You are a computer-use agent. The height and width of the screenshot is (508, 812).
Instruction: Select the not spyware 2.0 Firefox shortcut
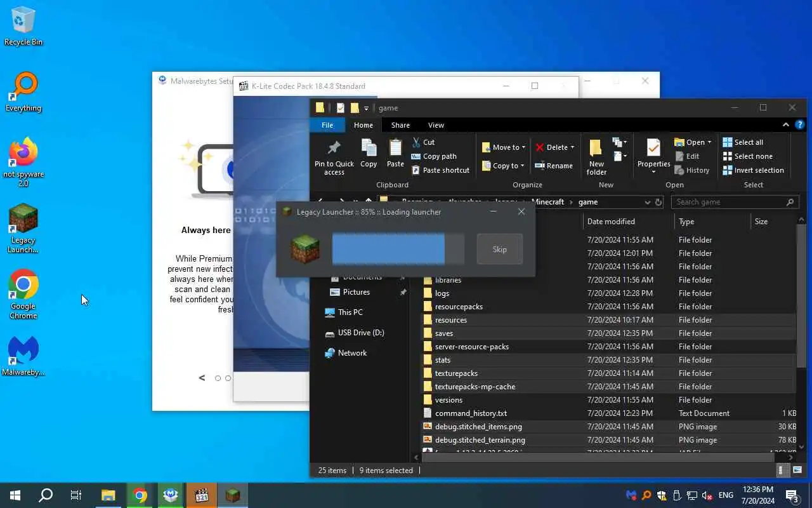click(23, 163)
